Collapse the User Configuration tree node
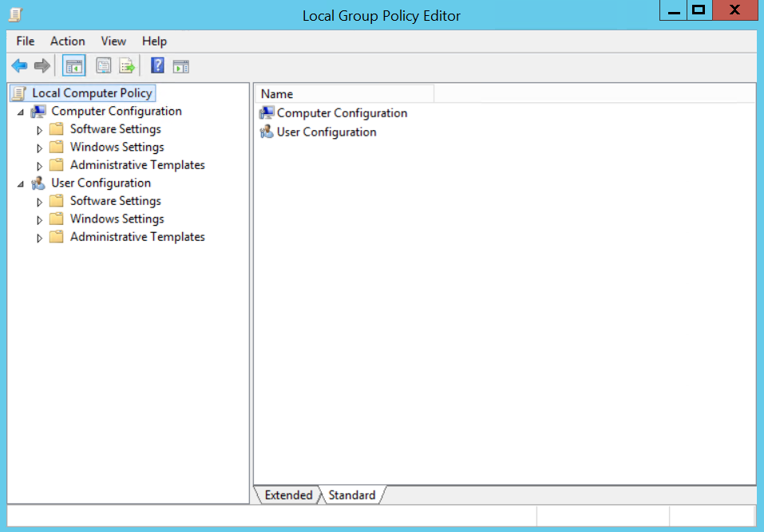Screen dimensions: 764x532 (21, 184)
